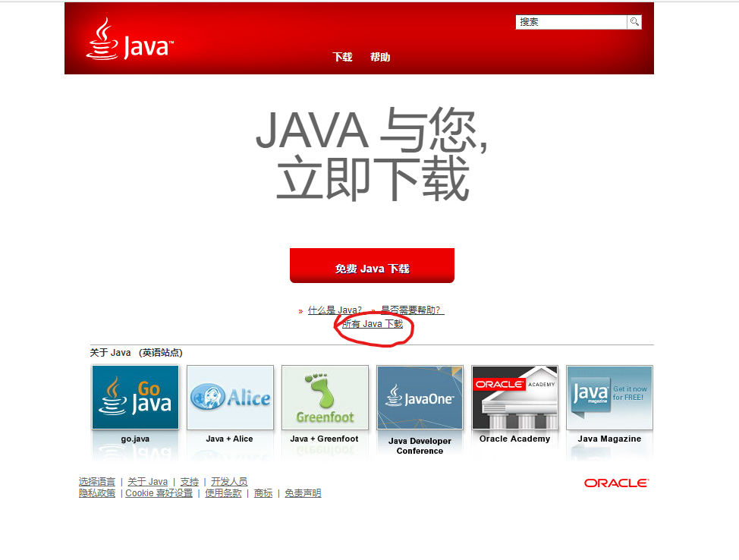The image size is (739, 560).
Task: Open the 帮助 menu in header
Action: click(380, 57)
